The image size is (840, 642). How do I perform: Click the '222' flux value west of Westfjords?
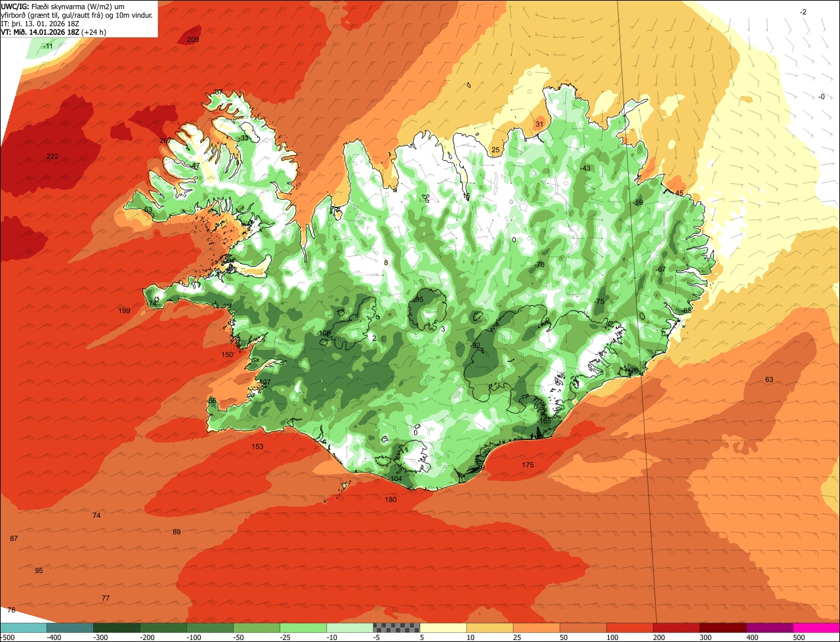click(52, 156)
